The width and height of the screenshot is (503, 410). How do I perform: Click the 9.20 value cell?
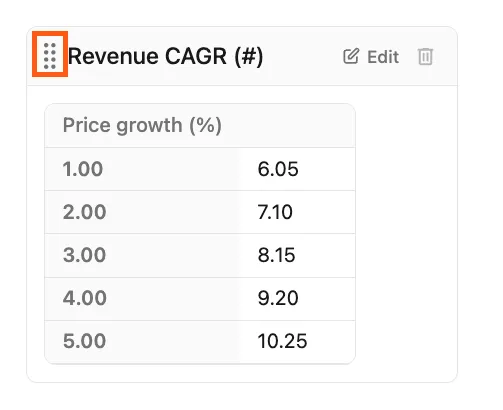pyautogui.click(x=297, y=298)
